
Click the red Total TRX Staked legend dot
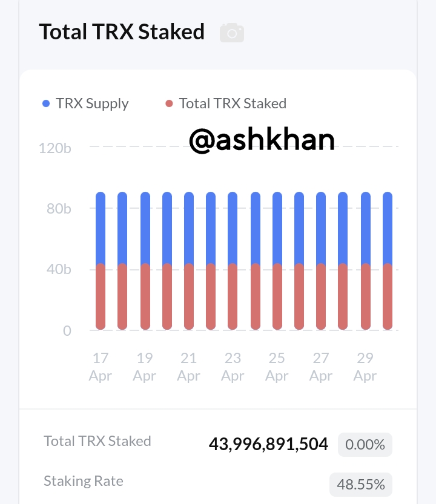pos(169,103)
